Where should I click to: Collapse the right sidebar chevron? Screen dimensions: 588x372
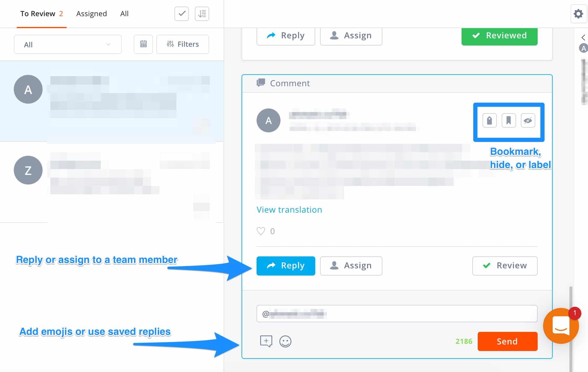coord(583,37)
